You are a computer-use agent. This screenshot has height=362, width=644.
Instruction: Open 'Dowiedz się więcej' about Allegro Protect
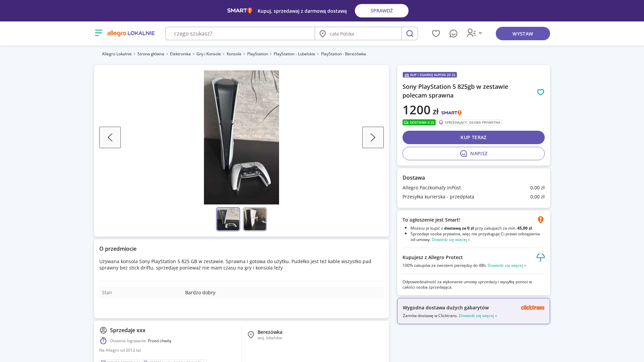[x=506, y=265]
